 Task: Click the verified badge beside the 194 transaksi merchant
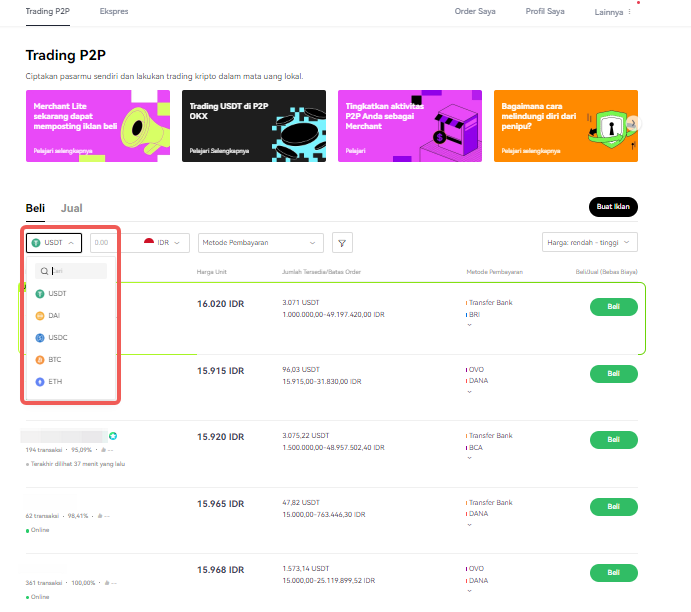(x=113, y=436)
